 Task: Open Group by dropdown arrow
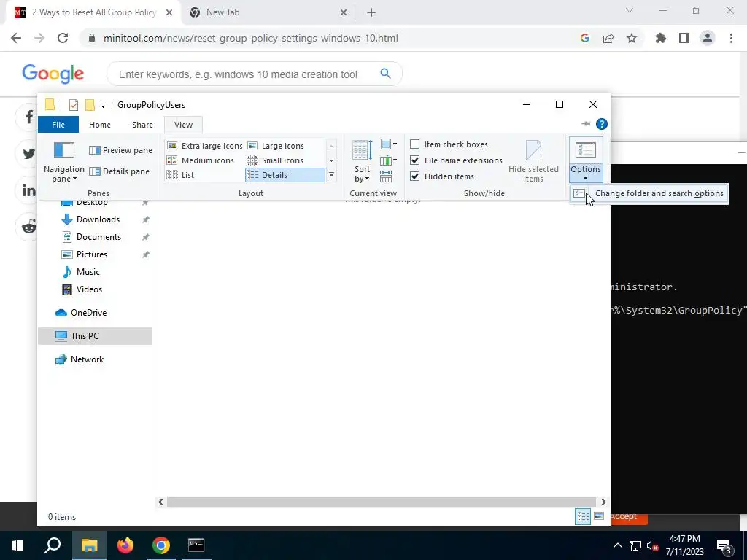coord(395,144)
